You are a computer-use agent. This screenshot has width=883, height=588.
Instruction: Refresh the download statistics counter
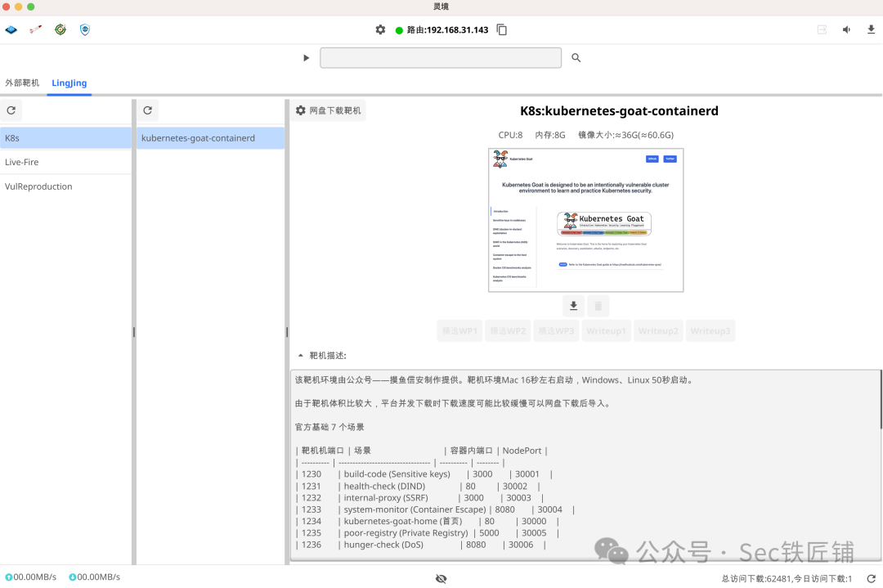coord(872,578)
